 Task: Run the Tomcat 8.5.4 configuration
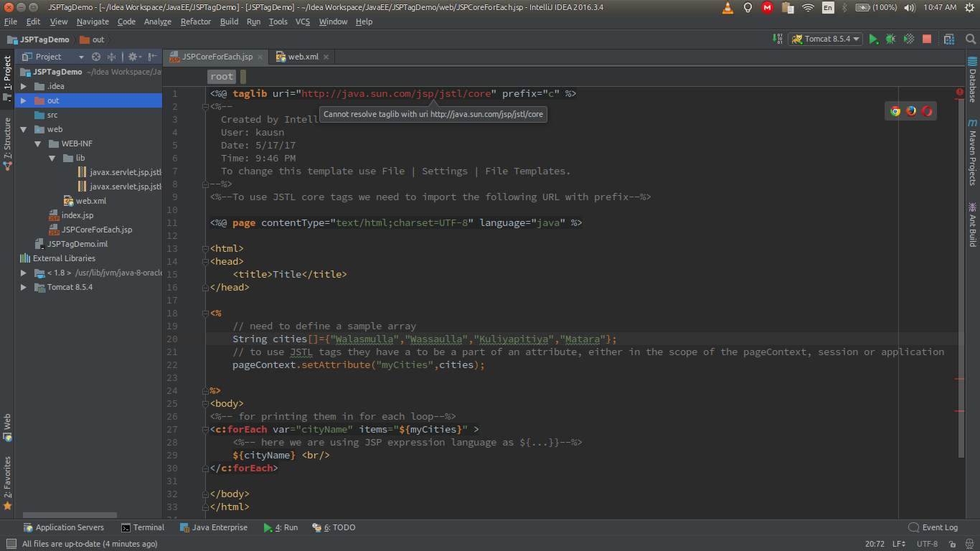pos(873,39)
